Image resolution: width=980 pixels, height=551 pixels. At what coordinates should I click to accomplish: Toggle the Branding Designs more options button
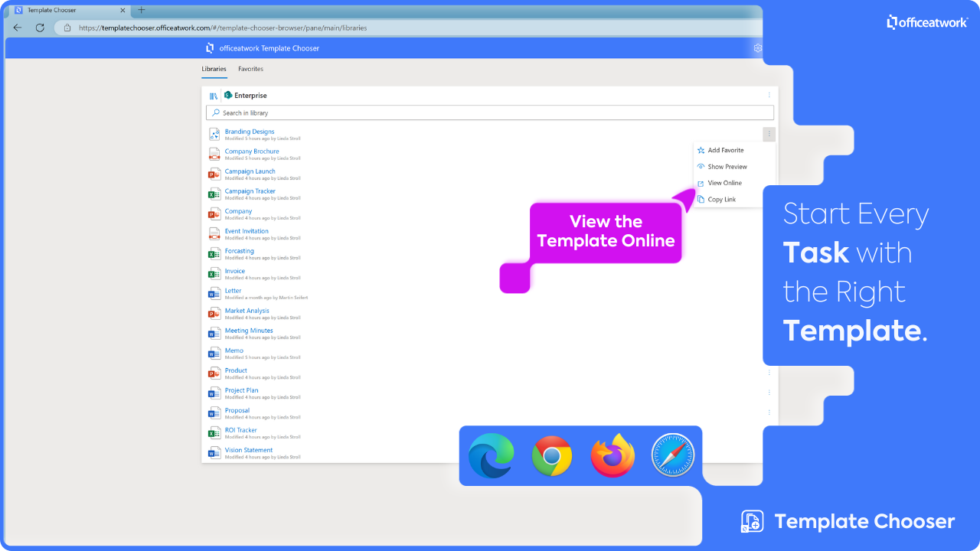coord(769,134)
